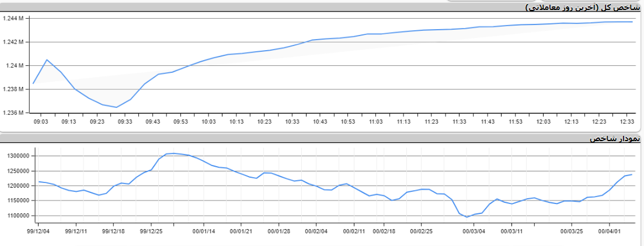Image resolution: width=644 pixels, height=246 pixels.
Task: Click the 10:43 time axis label
Action: pyautogui.click(x=319, y=121)
